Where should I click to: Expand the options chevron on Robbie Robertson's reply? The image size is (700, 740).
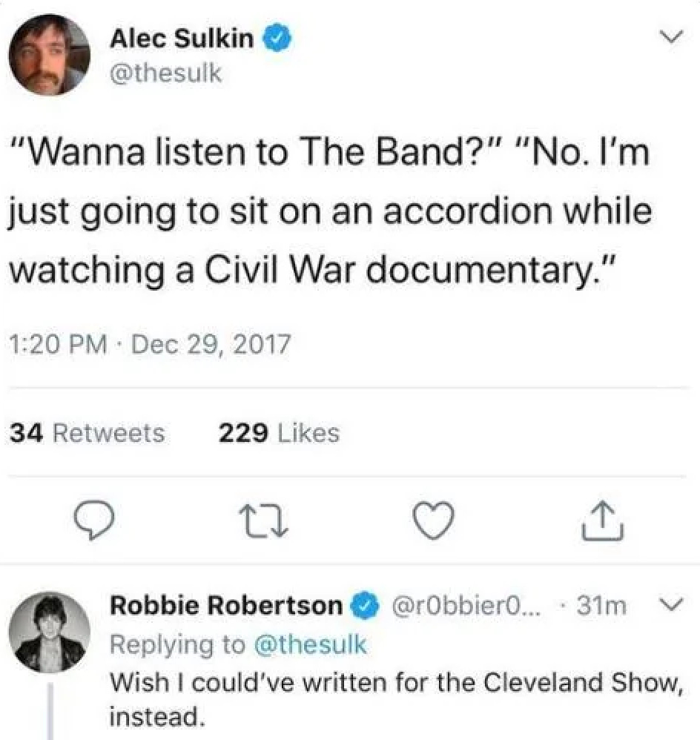point(671,604)
